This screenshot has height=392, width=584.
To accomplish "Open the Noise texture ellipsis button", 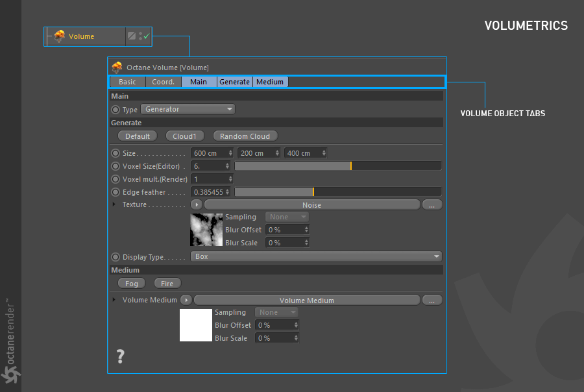I will click(x=432, y=205).
